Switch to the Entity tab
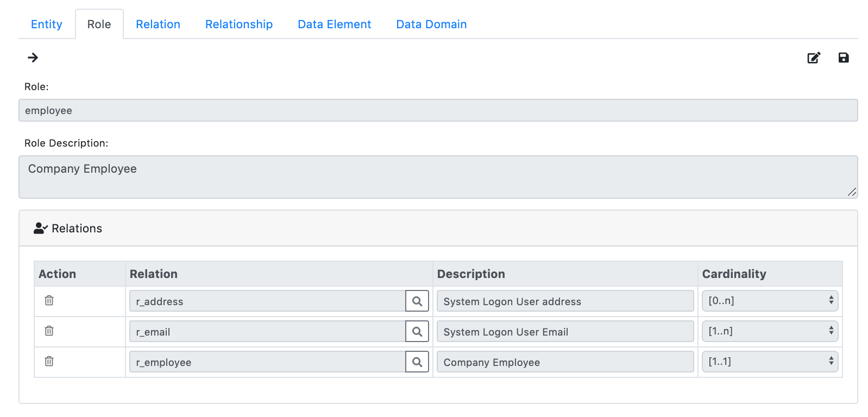The image size is (868, 417). [47, 24]
